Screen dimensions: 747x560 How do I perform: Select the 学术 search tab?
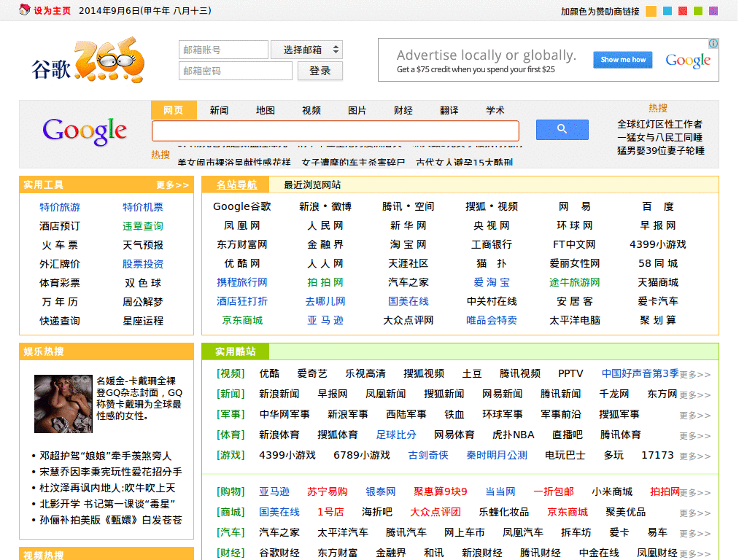(x=495, y=111)
